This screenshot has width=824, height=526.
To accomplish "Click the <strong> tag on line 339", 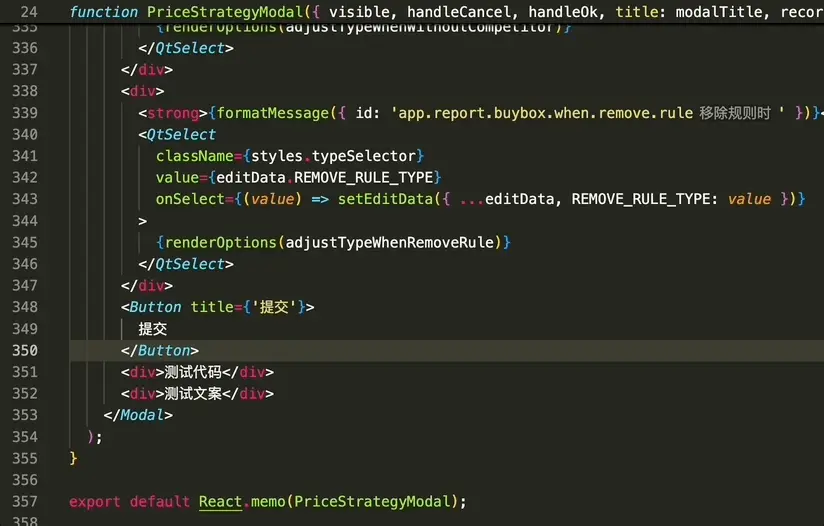I will pos(173,113).
